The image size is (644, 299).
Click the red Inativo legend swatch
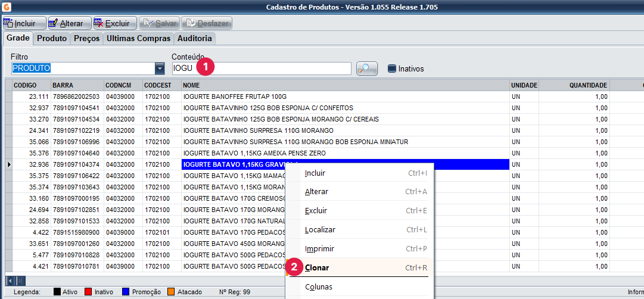click(x=88, y=292)
